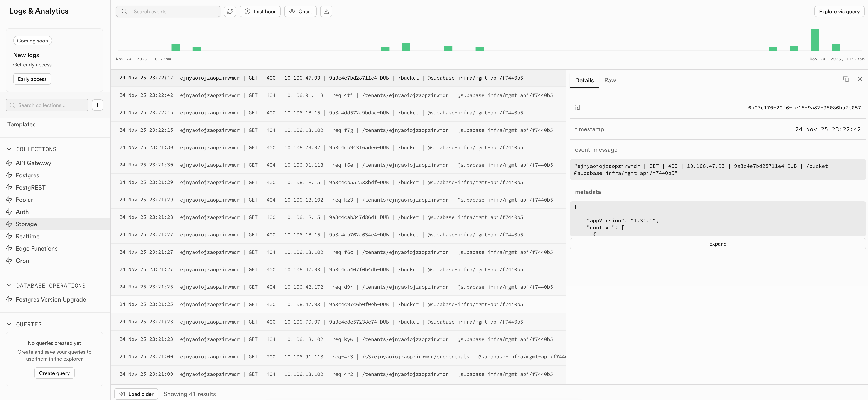The image size is (868, 400).
Task: Switch to the Raw tab
Action: 610,80
